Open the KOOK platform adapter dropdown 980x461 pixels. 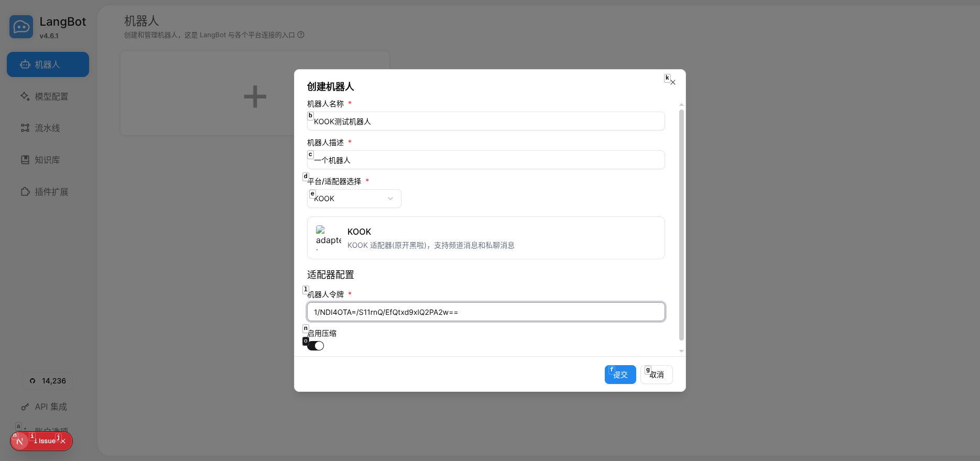pos(354,199)
